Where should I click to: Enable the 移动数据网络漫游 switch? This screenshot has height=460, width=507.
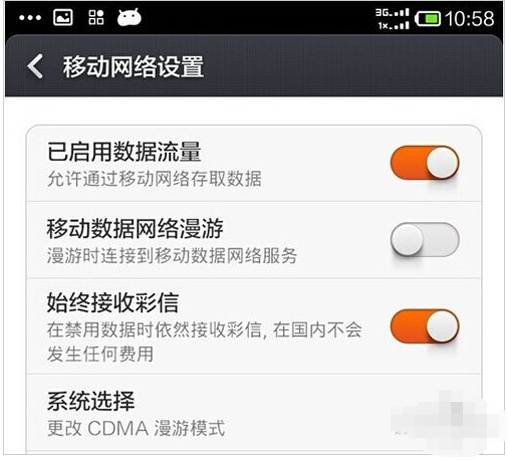tap(425, 239)
